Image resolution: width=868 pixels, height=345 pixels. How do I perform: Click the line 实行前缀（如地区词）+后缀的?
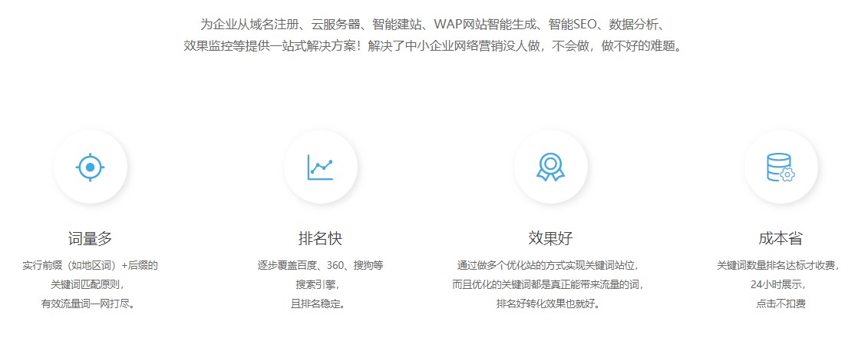pyautogui.click(x=91, y=265)
